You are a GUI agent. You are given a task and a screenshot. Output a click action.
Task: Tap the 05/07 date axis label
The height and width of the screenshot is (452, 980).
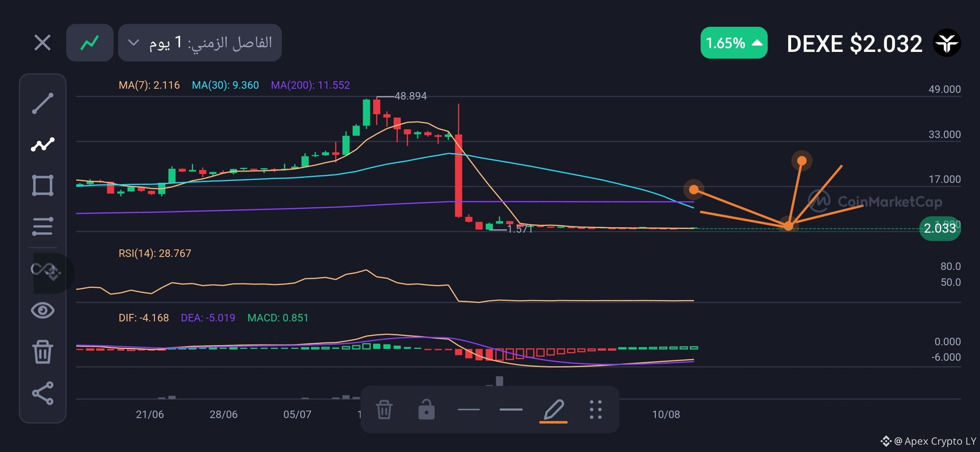tap(297, 414)
